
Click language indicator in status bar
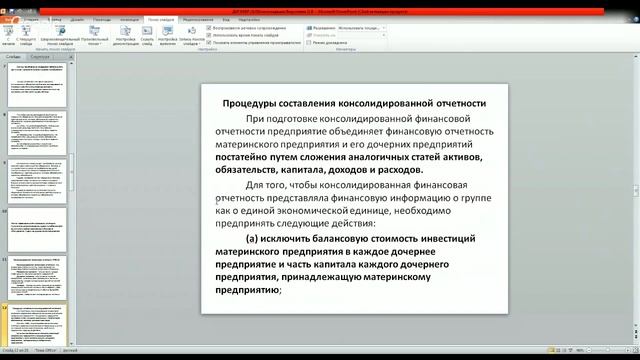(70, 350)
